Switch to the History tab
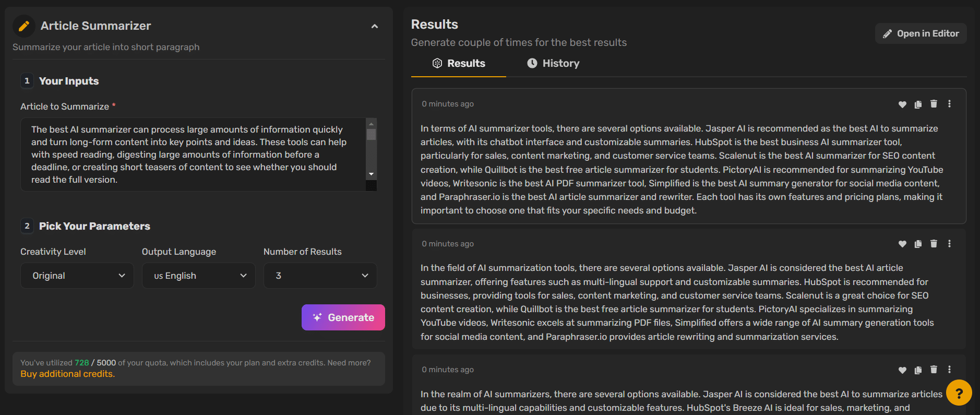This screenshot has height=415, width=980. click(552, 63)
